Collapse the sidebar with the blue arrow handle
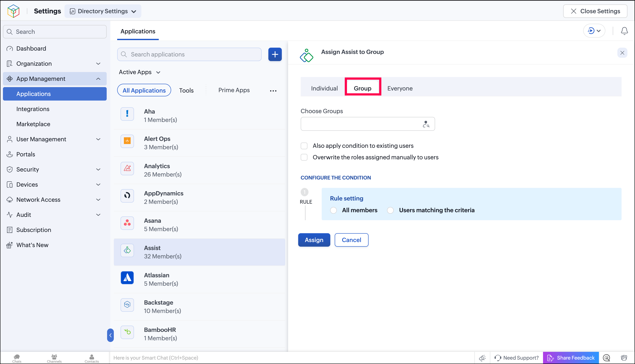The image size is (635, 364). (x=110, y=335)
